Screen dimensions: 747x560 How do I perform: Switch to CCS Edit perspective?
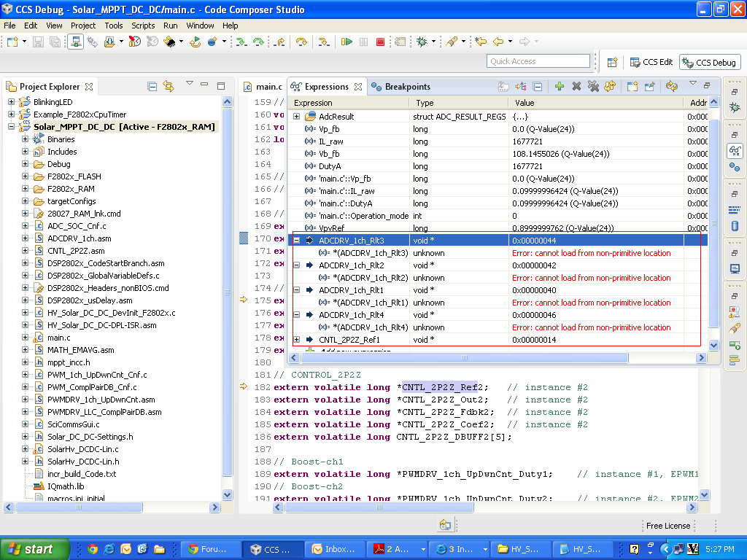[x=651, y=62]
